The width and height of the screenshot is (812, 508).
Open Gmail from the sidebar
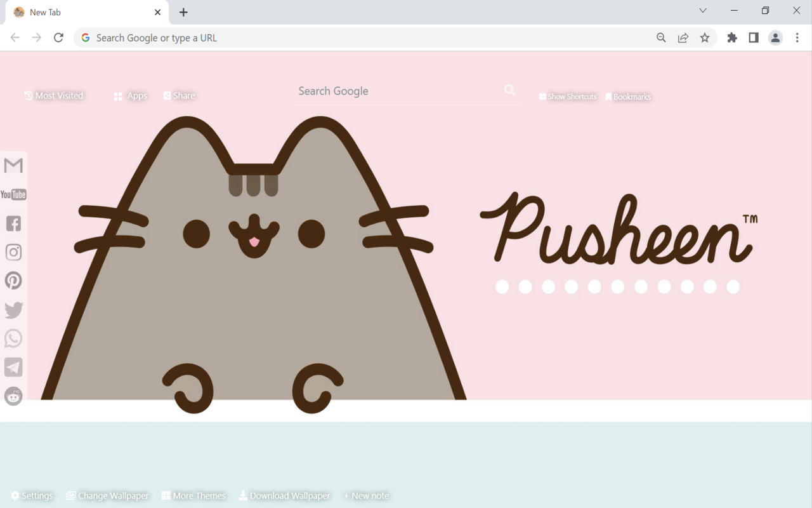[13, 165]
